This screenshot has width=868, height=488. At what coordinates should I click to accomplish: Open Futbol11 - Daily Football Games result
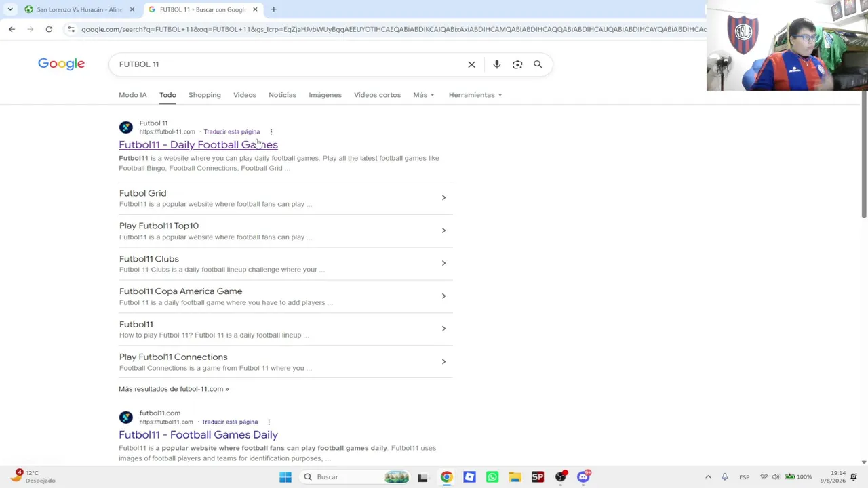pos(198,144)
